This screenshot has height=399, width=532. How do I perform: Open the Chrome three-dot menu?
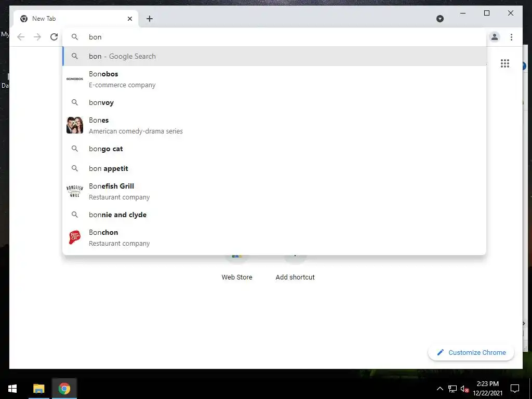pyautogui.click(x=511, y=37)
